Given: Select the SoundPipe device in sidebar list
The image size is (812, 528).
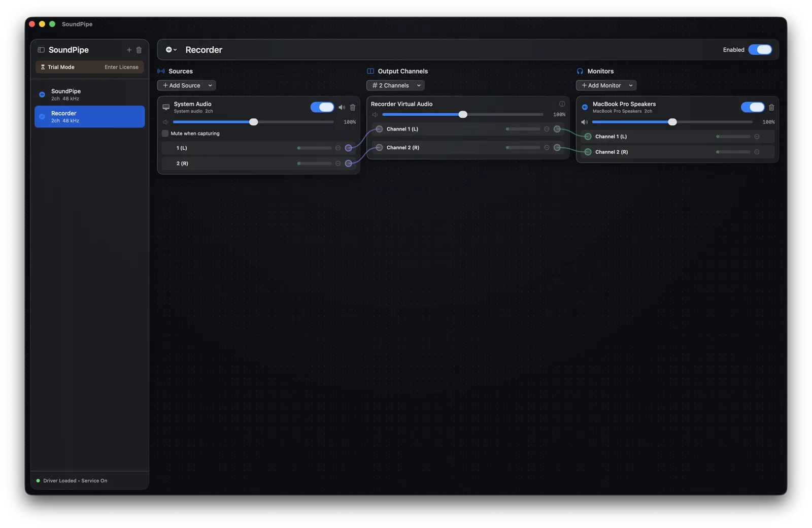Looking at the screenshot, I should pyautogui.click(x=89, y=94).
